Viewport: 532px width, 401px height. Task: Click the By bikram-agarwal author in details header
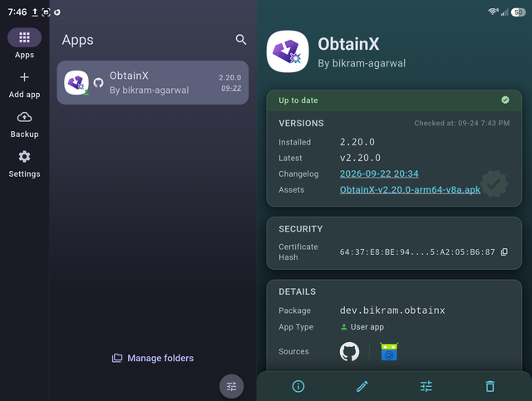(x=362, y=63)
